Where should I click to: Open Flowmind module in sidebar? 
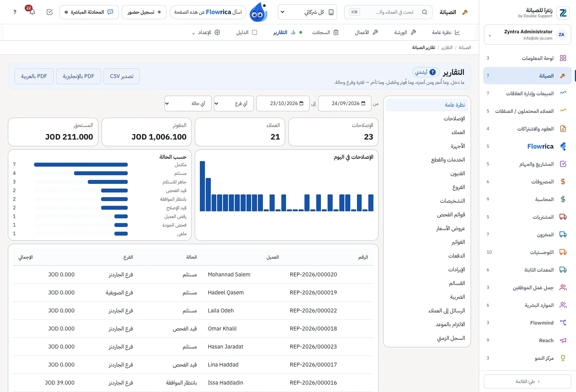coord(527,323)
